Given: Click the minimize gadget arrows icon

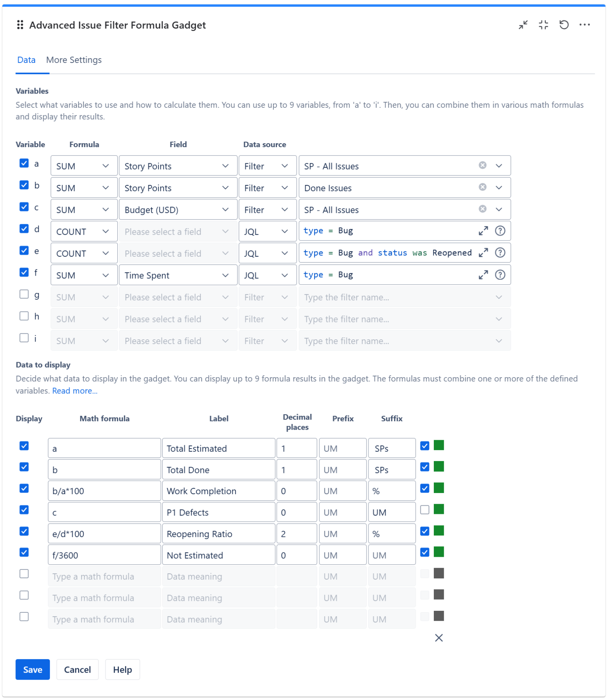Looking at the screenshot, I should pos(523,25).
